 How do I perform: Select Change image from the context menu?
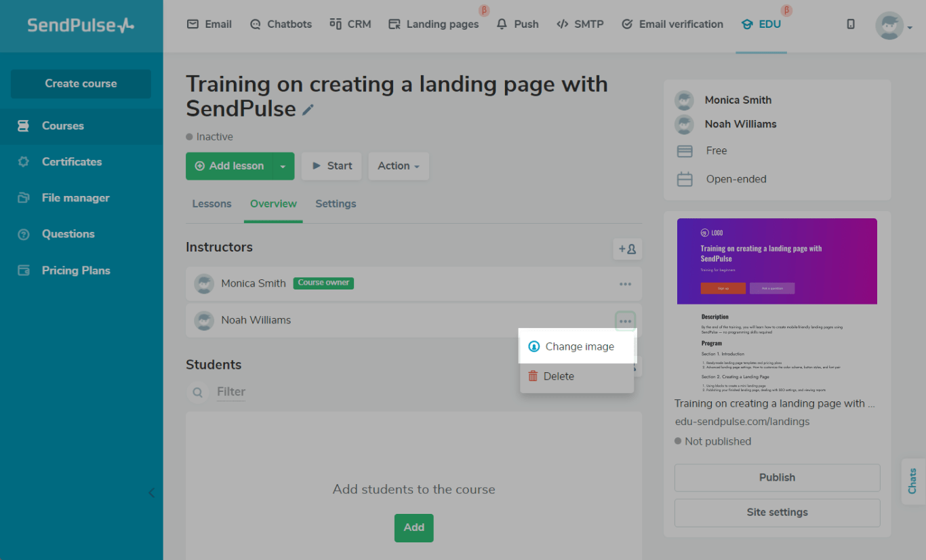point(579,346)
